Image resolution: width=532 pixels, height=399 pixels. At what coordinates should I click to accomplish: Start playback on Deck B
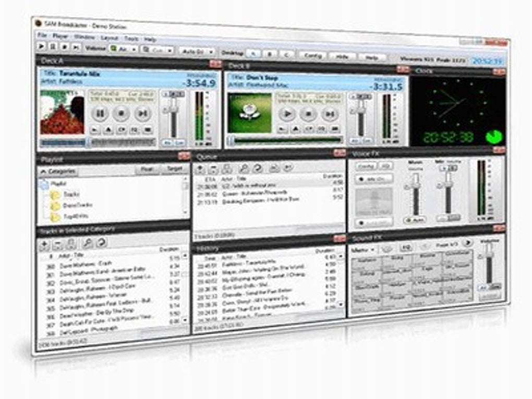(287, 114)
